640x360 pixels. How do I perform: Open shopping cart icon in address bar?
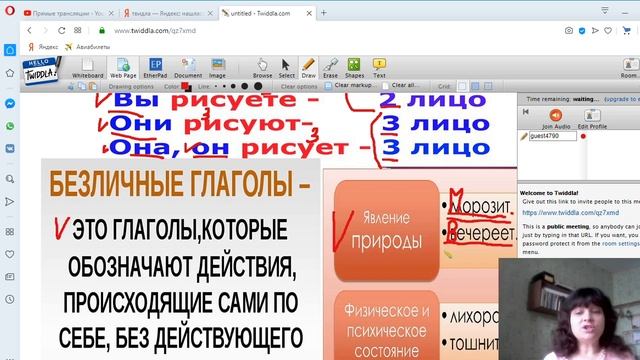tap(627, 31)
